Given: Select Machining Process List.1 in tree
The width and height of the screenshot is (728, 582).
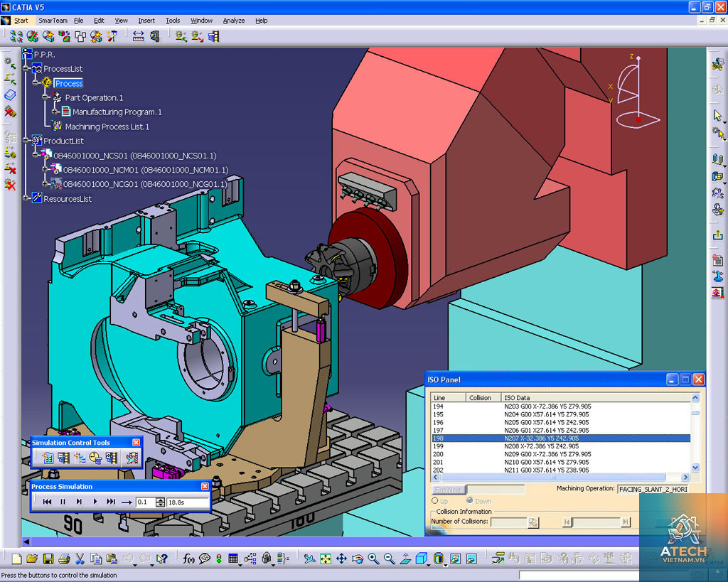Looking at the screenshot, I should [107, 126].
